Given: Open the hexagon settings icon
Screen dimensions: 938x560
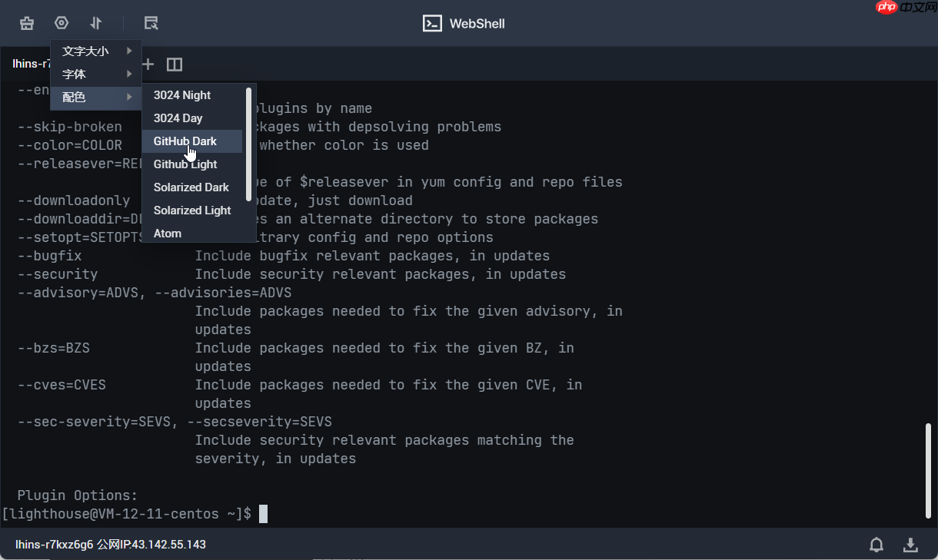Looking at the screenshot, I should [62, 23].
